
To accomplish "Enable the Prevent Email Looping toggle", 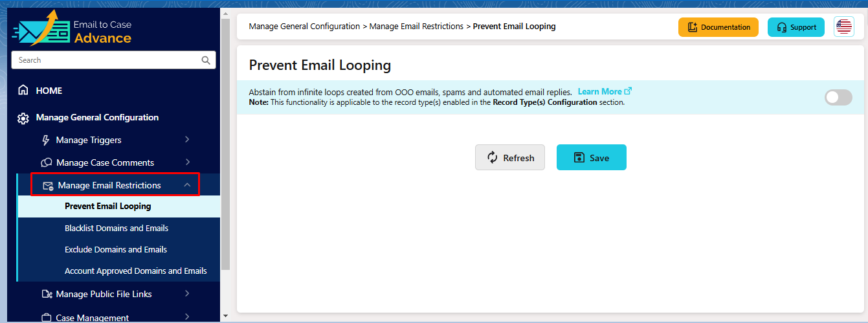I will coord(838,98).
